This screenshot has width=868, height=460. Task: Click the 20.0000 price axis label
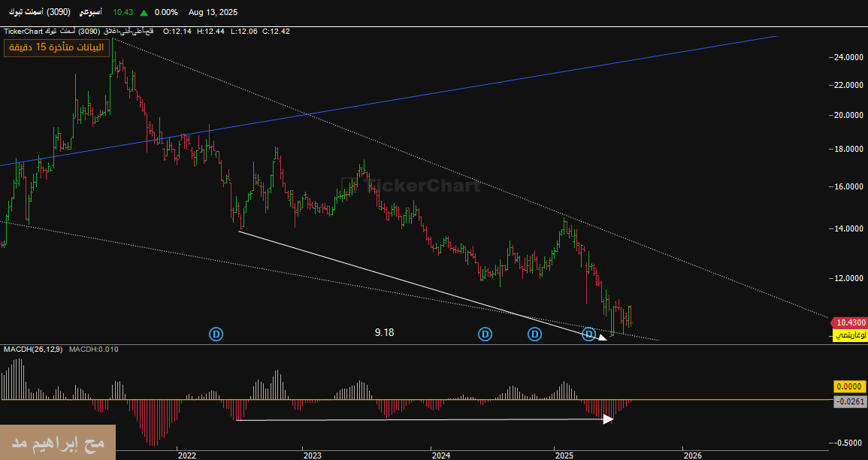[x=848, y=115]
